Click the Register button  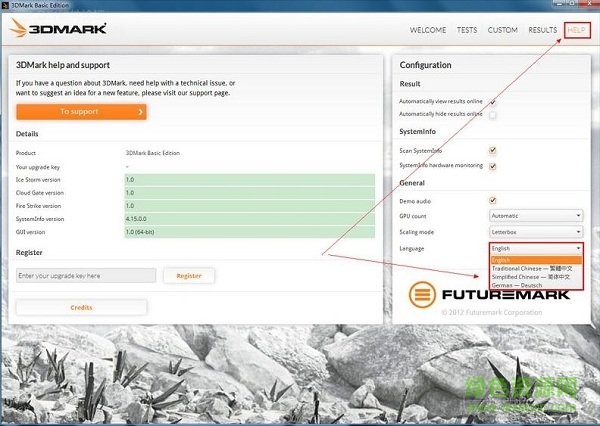tap(189, 276)
